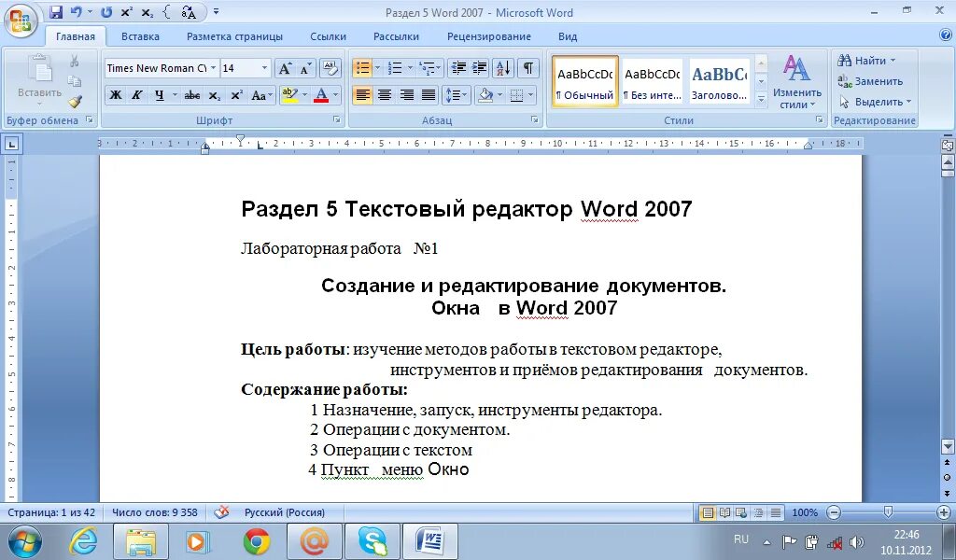Toggle subscript x₂ in font group
This screenshot has width=956, height=560.
pos(214,95)
